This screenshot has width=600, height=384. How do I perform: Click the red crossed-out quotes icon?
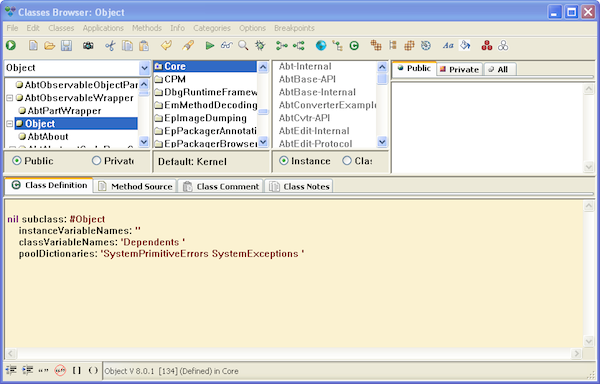[60, 370]
